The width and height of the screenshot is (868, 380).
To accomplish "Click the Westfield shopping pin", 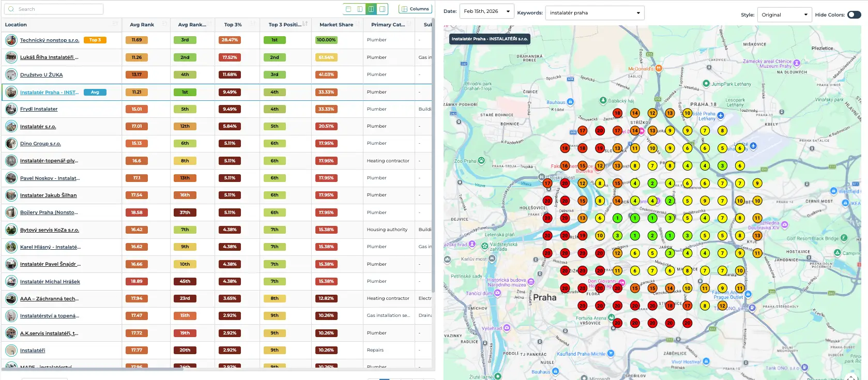I will click(834, 191).
